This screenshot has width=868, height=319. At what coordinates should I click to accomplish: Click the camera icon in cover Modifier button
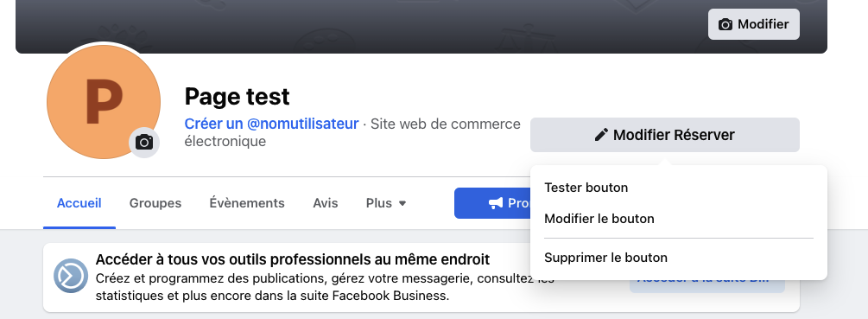pyautogui.click(x=725, y=24)
